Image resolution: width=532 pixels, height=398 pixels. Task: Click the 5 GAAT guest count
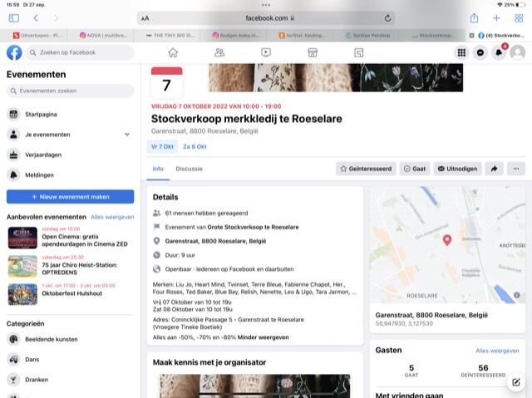click(411, 371)
